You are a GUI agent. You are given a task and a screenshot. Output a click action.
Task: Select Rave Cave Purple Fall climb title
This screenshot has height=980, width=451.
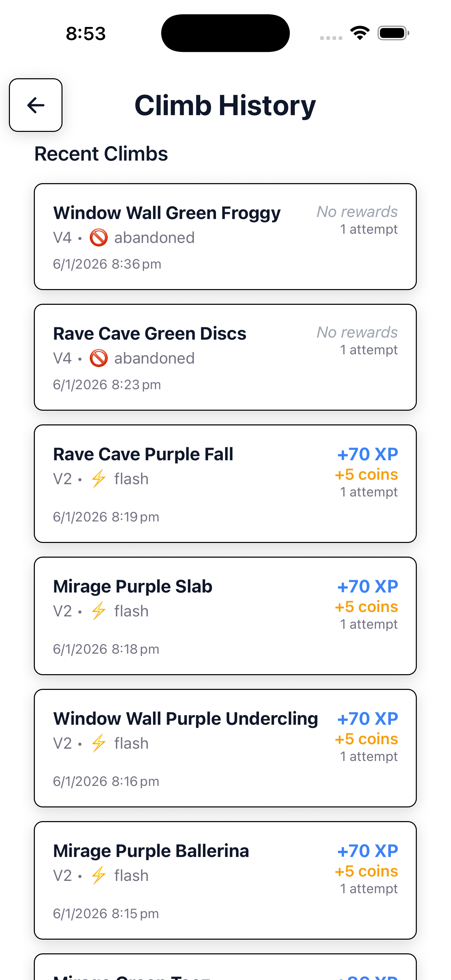pyautogui.click(x=143, y=454)
